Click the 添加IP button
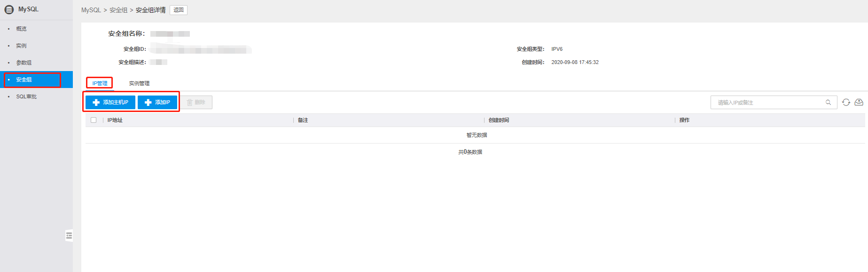 click(x=157, y=103)
